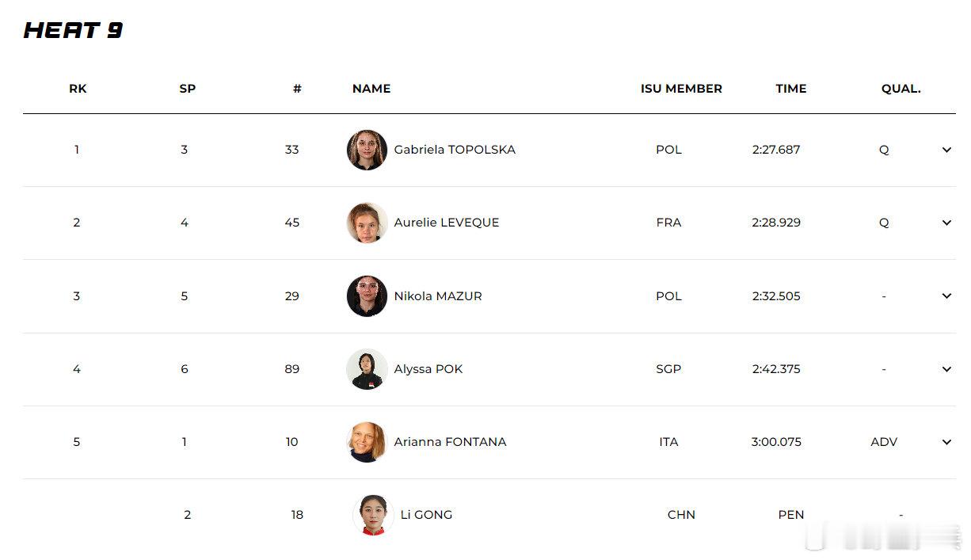
Task: Click the Aurelie LEVEQUE name
Action: tap(447, 223)
